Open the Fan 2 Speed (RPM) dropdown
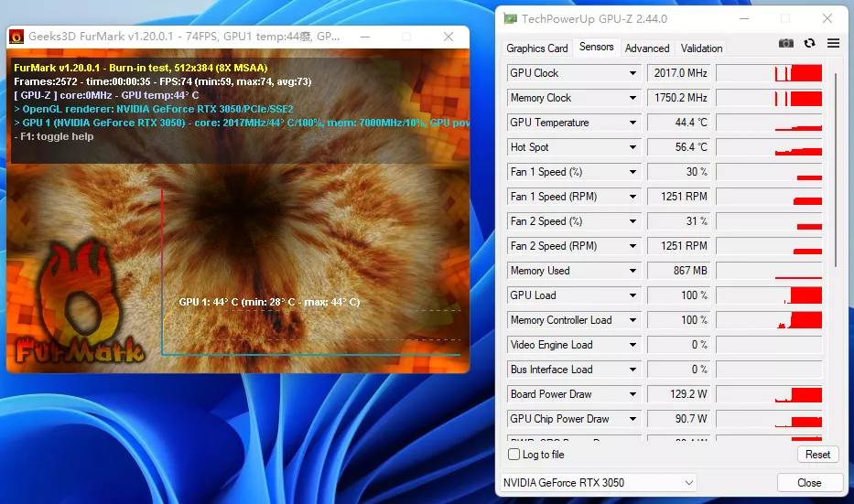854x504 pixels. 632,246
